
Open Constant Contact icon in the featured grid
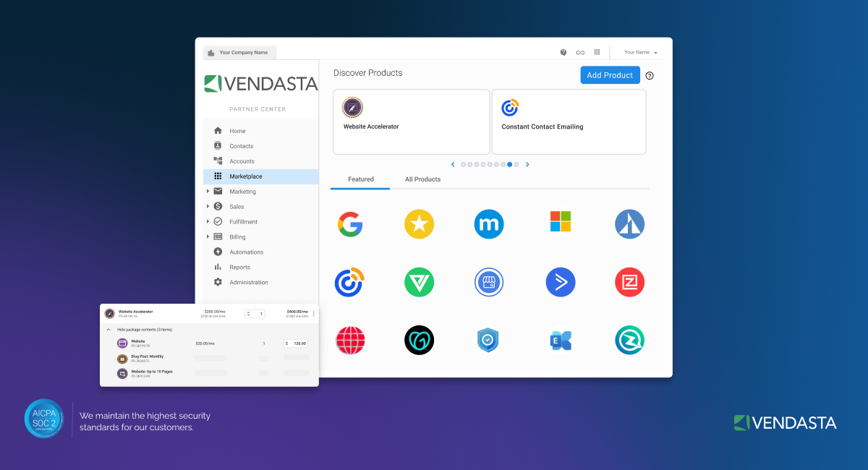[349, 282]
